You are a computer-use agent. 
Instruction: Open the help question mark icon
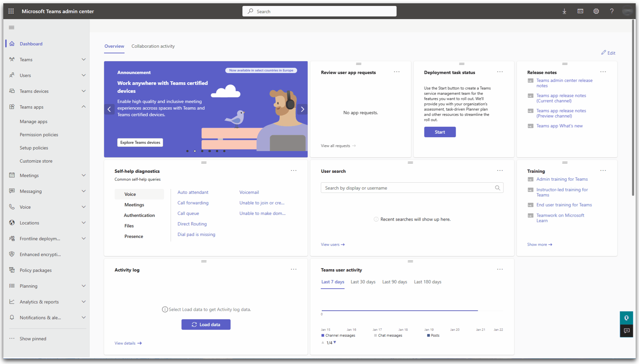(x=612, y=11)
